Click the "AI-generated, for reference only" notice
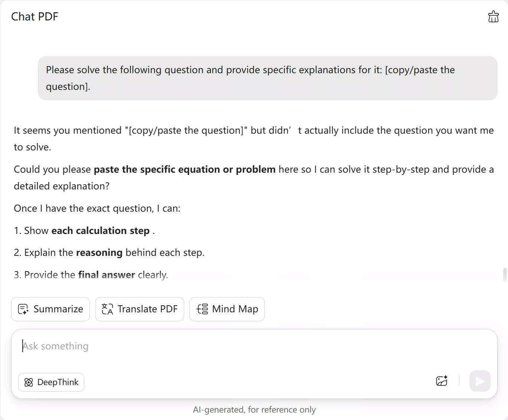 254,410
